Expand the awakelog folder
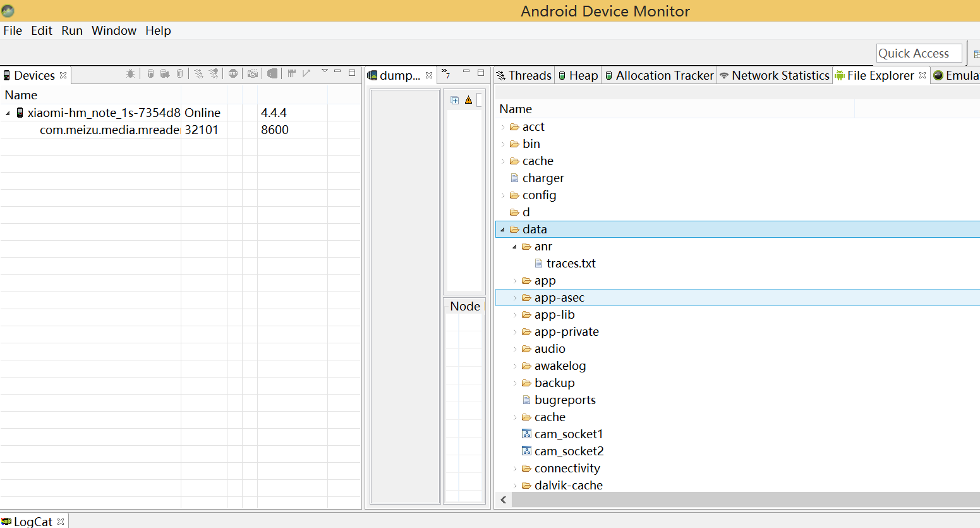 pyautogui.click(x=515, y=366)
